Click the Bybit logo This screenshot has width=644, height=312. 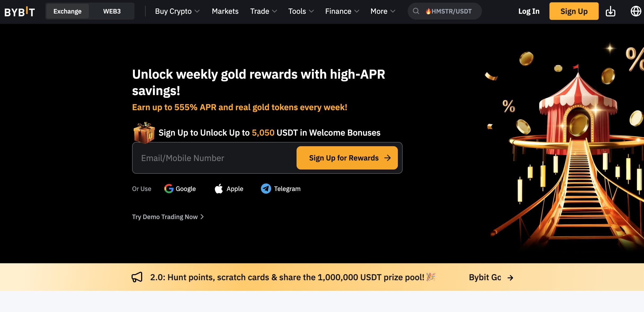coord(20,12)
